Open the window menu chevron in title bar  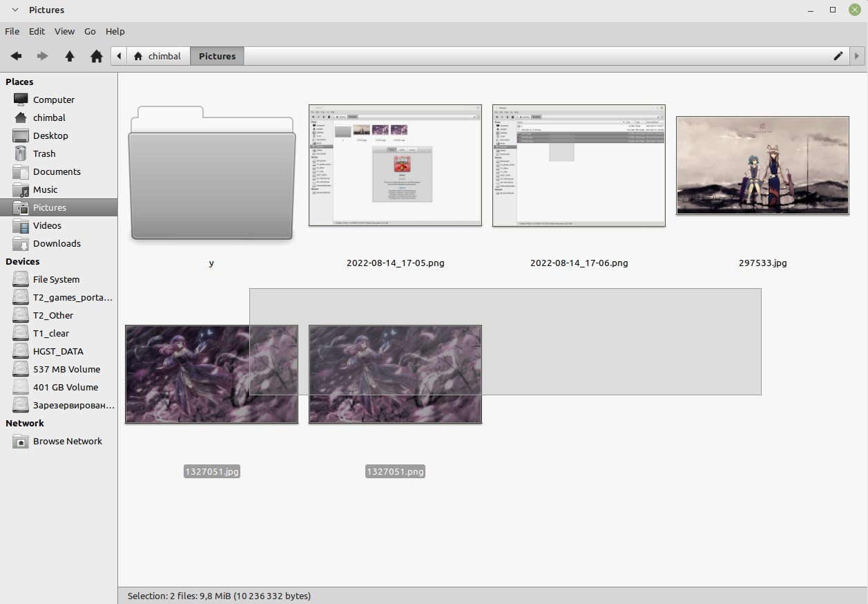[x=15, y=10]
